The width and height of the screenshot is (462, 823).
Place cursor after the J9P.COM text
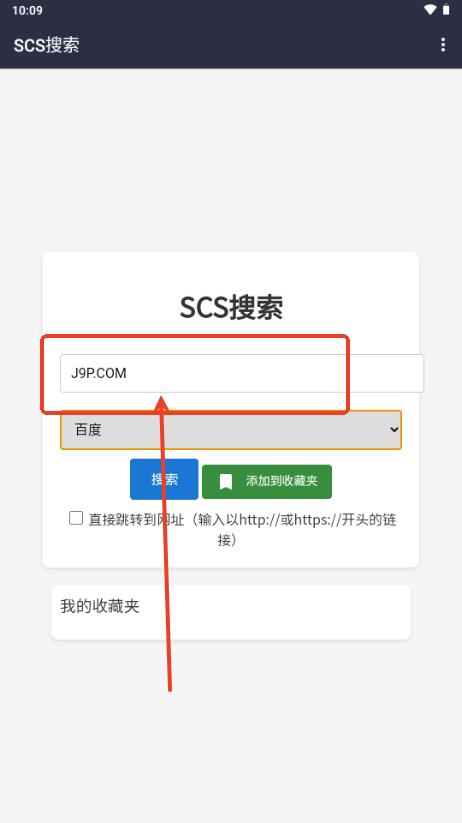click(x=129, y=373)
